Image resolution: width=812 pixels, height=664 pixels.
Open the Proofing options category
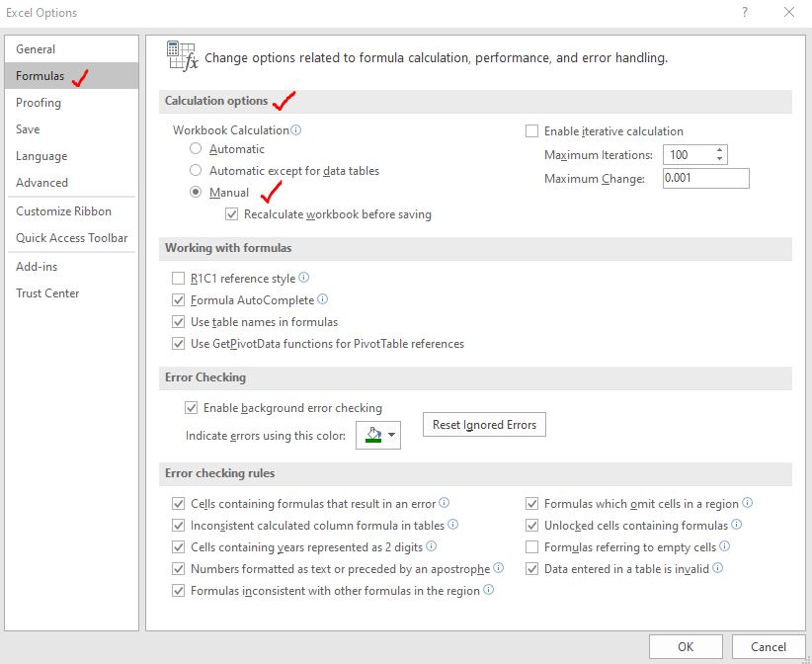[x=71, y=103]
